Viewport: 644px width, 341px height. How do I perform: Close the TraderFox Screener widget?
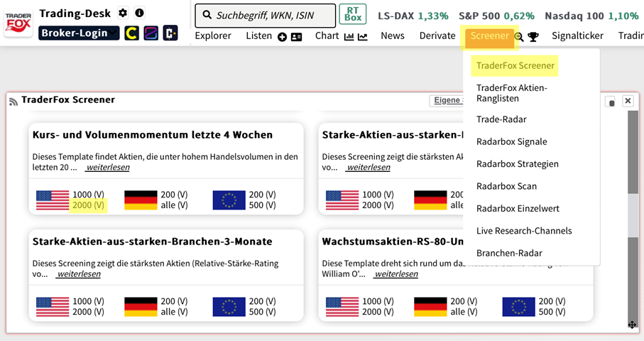628,101
